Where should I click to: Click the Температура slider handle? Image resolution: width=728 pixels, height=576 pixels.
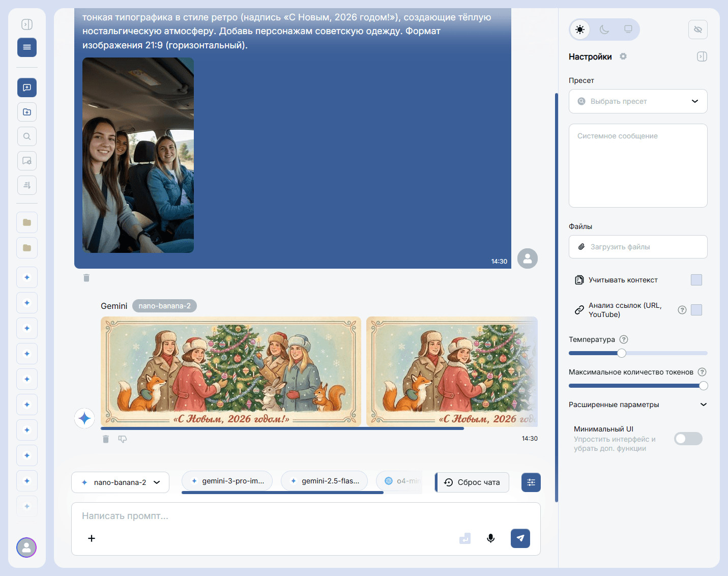[x=621, y=353]
